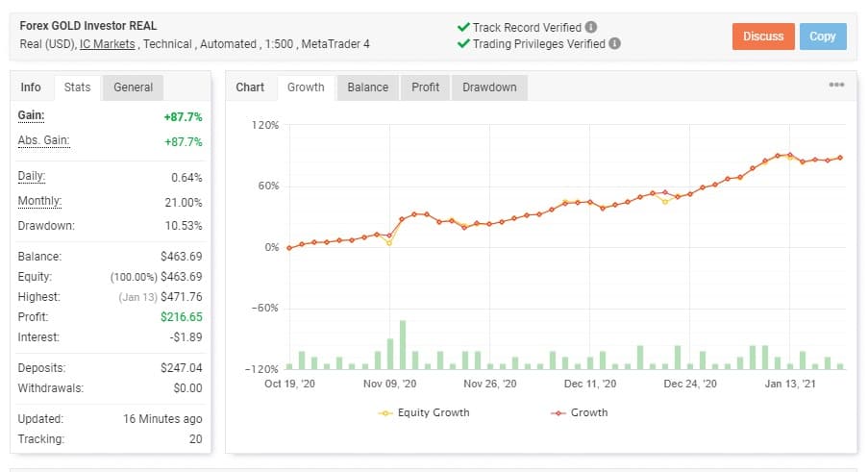
Task: Click the Dec 11, '20 axis label
Action: tap(590, 384)
